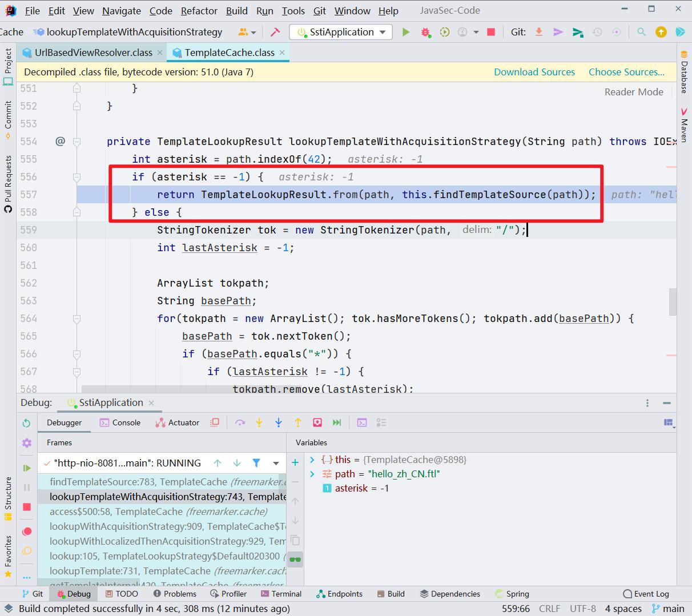Expand the this TemplateCache variable
Screen dimensions: 692x616
[312, 460]
